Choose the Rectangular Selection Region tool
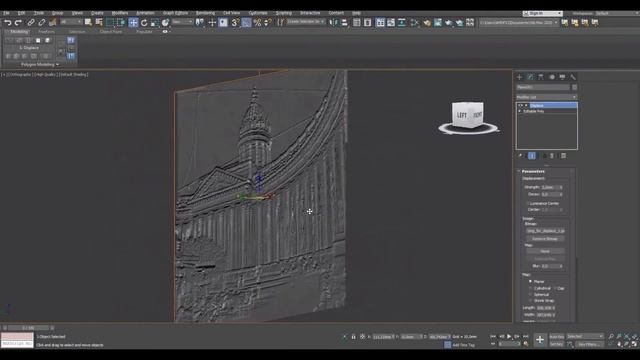The width and height of the screenshot is (640, 360). point(110,23)
